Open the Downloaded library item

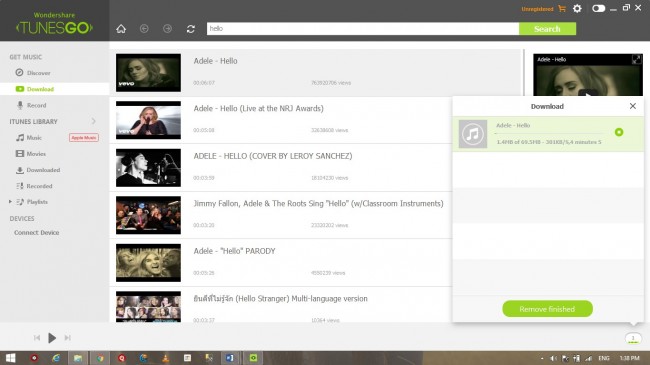43,170
